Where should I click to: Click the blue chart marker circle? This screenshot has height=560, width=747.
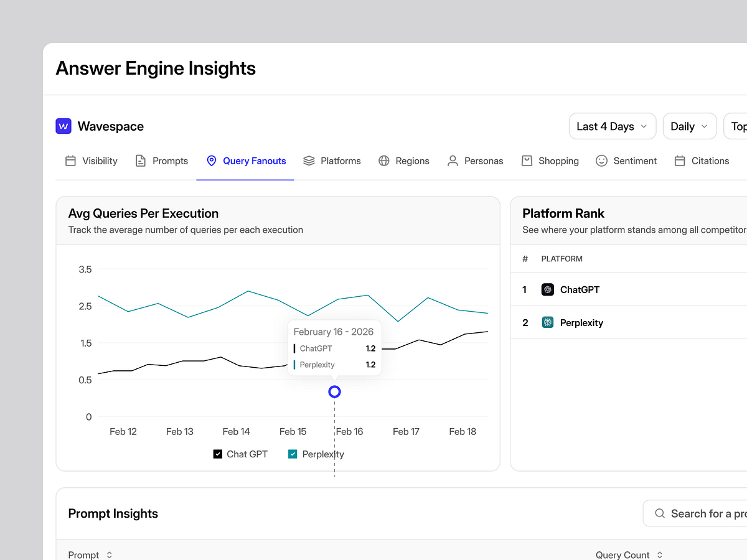coord(334,391)
